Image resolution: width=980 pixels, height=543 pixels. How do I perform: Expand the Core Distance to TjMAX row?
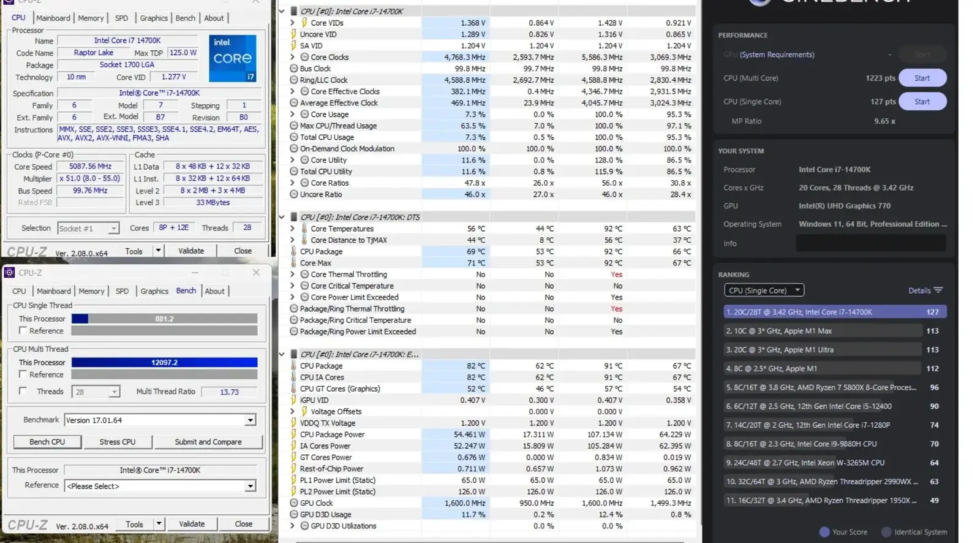[x=292, y=240]
